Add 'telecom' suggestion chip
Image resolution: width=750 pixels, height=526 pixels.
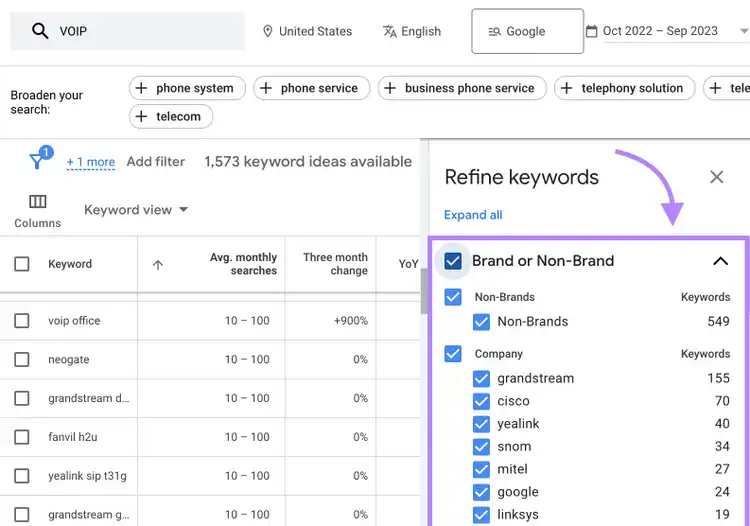171,116
